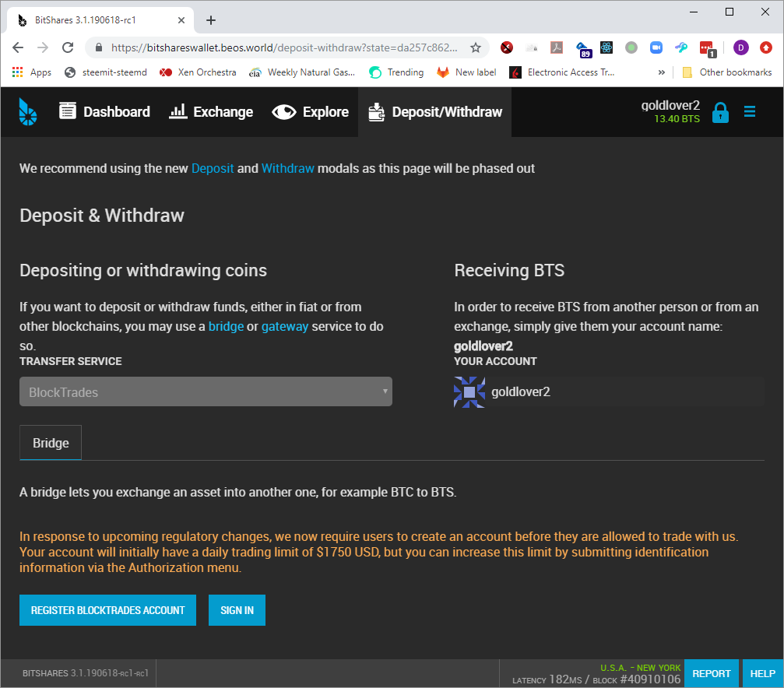Image resolution: width=784 pixels, height=688 pixels.
Task: Click the React developer tools extension icon
Action: pos(606,47)
